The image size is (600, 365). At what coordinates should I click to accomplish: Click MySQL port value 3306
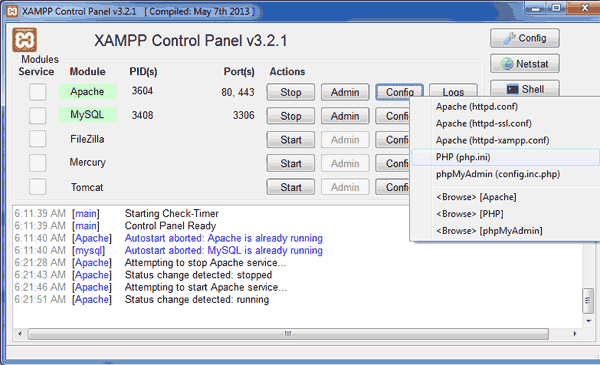243,115
